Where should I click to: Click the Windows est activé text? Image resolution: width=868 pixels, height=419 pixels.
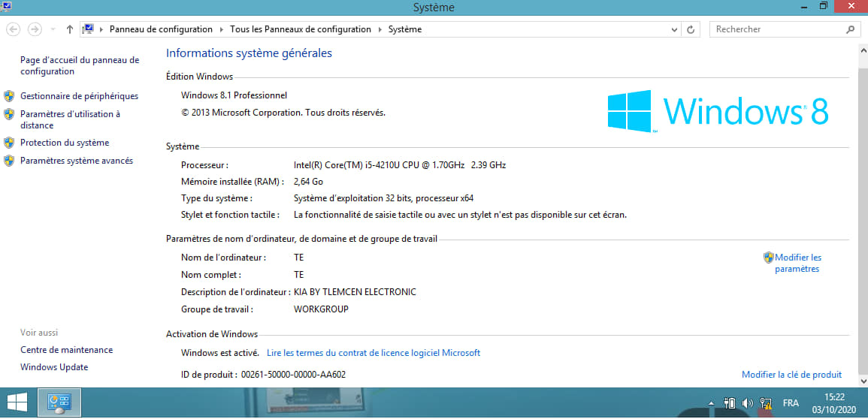coord(219,353)
